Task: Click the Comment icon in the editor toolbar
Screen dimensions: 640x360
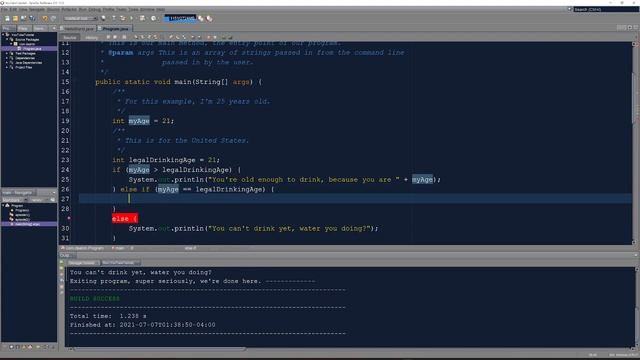Action: point(224,37)
